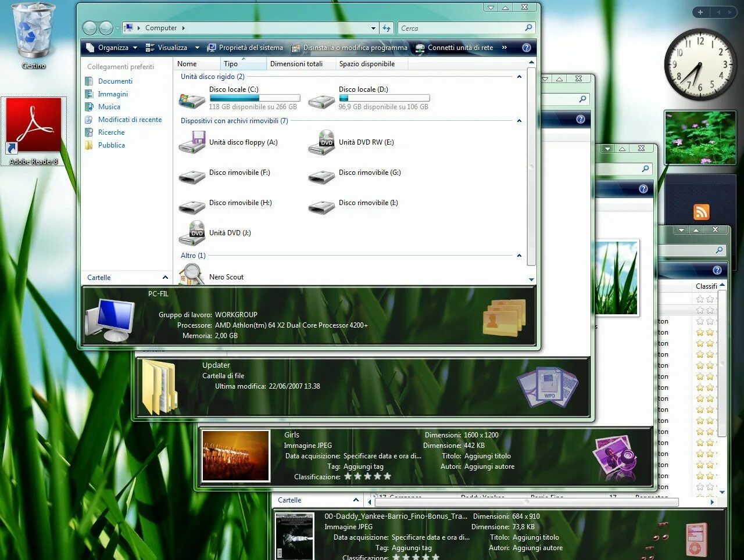Click the RSS feed gadget icon

[702, 212]
